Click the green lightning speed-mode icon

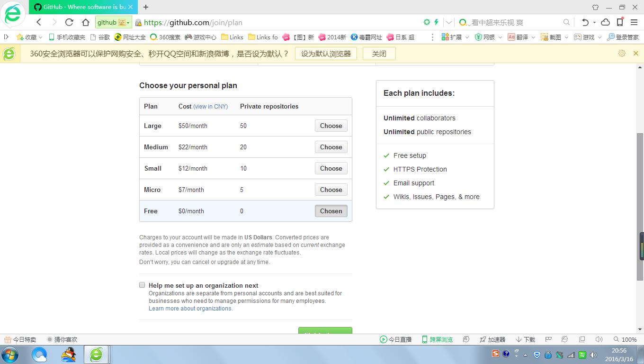point(436,22)
